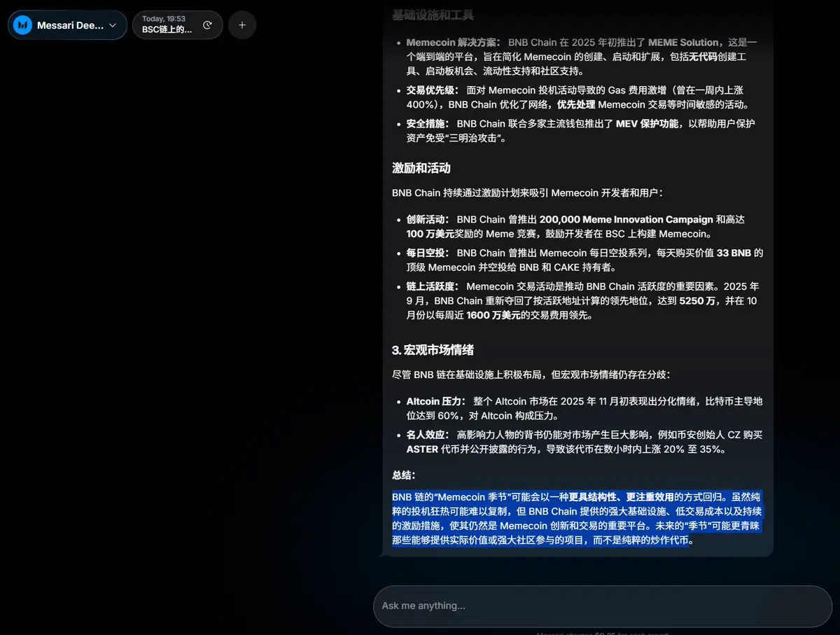Click the '激励和活动' heading
Image resolution: width=840 pixels, height=635 pixels.
tap(421, 168)
